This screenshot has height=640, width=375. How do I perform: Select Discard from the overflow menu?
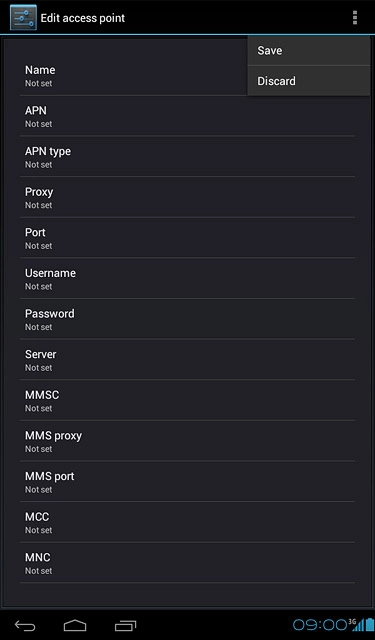click(309, 81)
